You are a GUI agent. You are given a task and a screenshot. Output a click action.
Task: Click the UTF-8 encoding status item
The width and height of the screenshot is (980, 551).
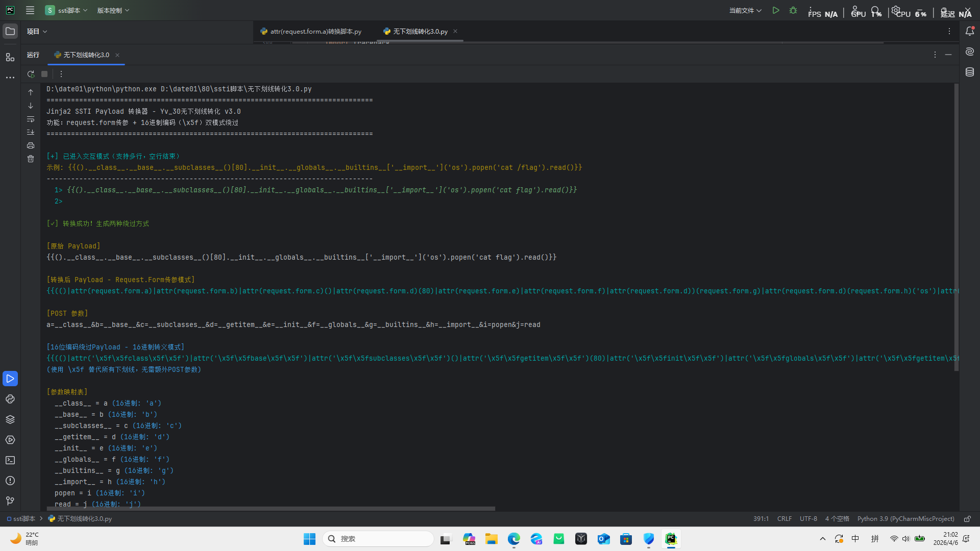[x=808, y=518]
